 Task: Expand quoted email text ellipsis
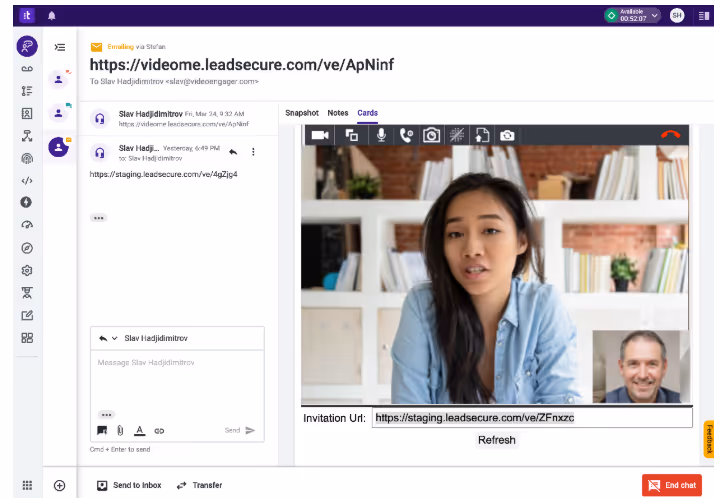98,218
